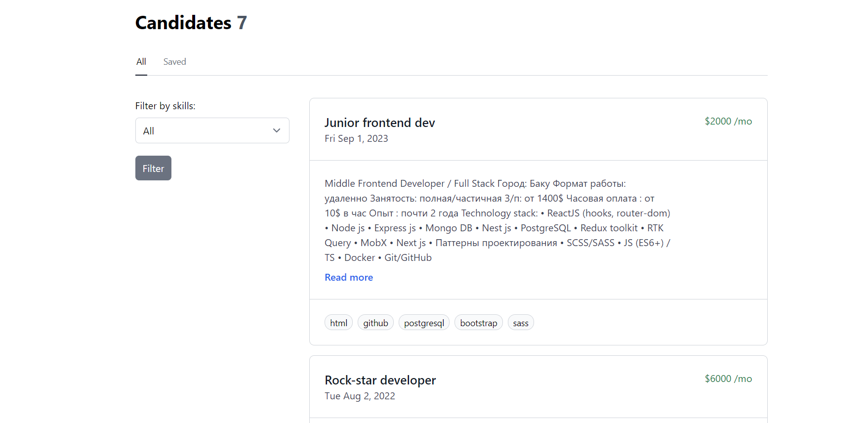Click the Tue Aug 2, 2022 date
This screenshot has width=868, height=423.
[360, 396]
